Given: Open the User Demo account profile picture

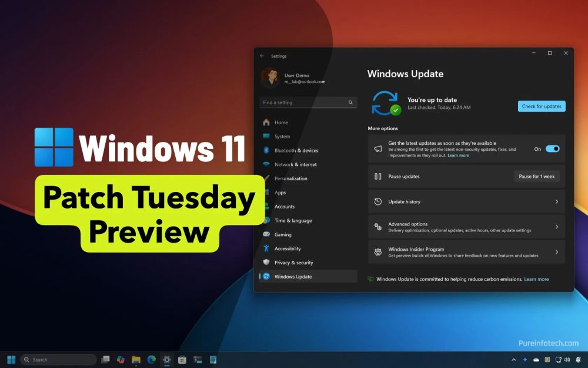Looking at the screenshot, I should [270, 78].
